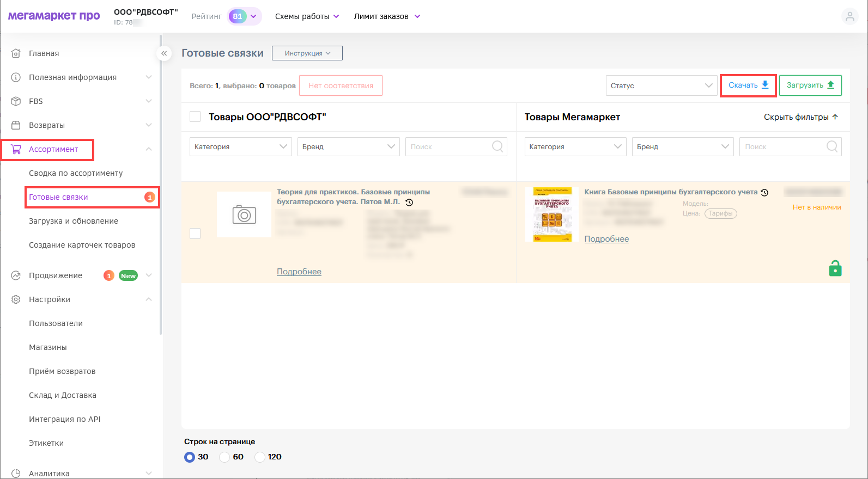Collapse sidebar with double-chevron button
Screen dimensions: 868x479
(x=164, y=53)
